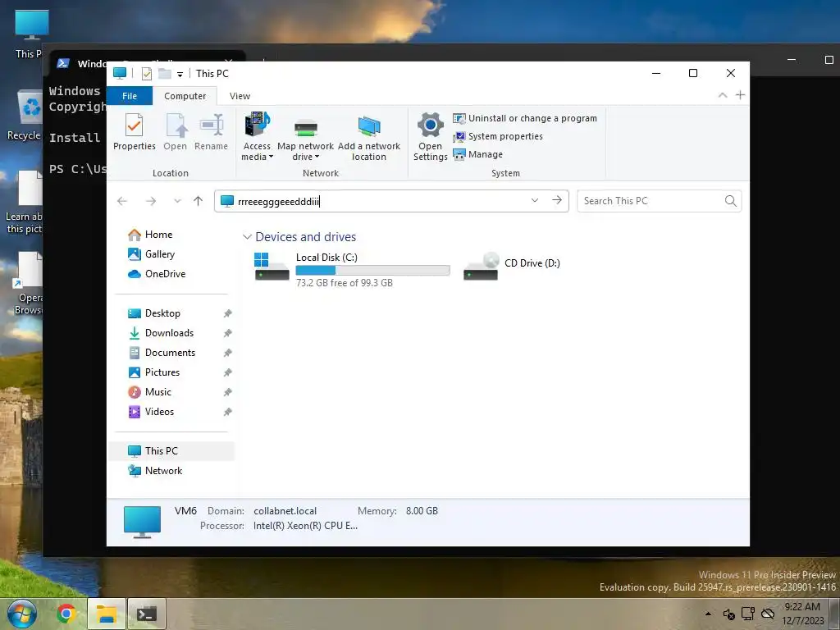Show hidden tray icons arrow

pos(708,614)
